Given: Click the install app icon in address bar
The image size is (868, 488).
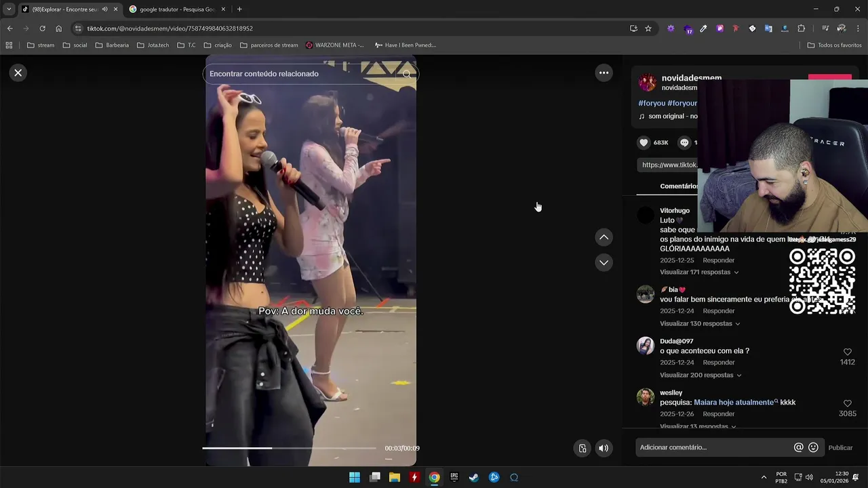Looking at the screenshot, I should pos(633,28).
